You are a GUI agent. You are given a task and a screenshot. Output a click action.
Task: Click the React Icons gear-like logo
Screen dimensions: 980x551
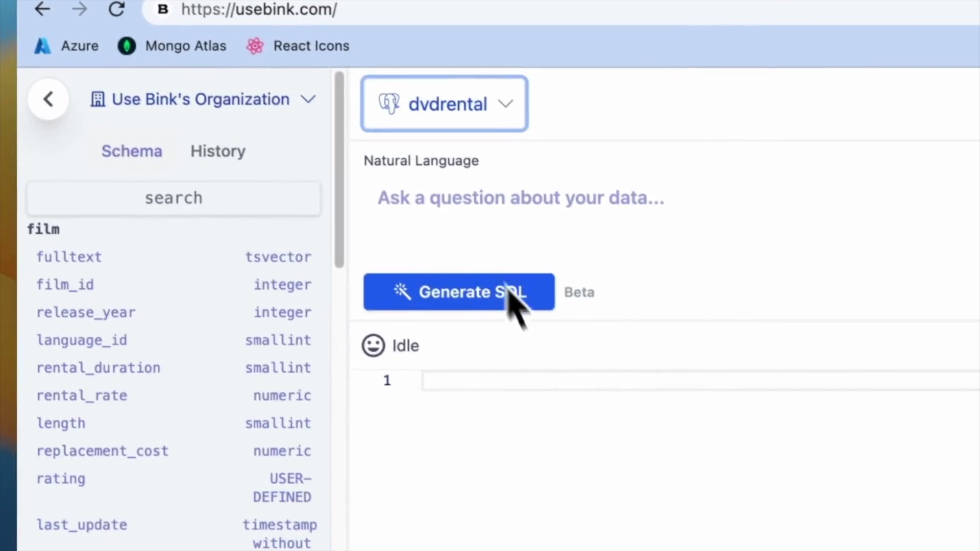point(254,45)
